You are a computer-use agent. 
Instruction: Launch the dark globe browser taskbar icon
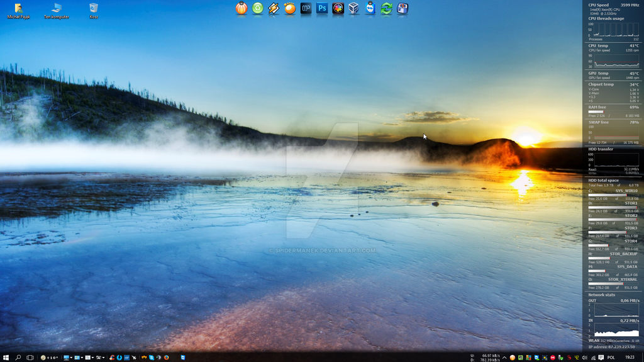(x=158, y=358)
